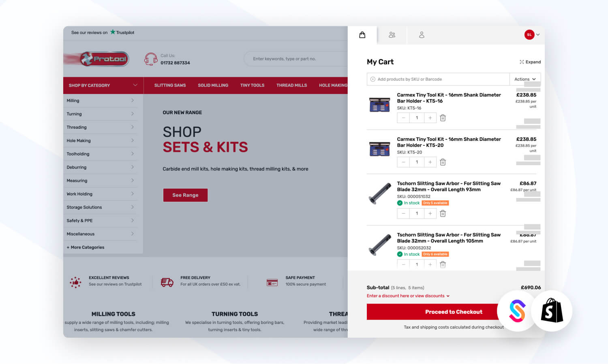
Task: Increase quantity for 105mm saw arbor
Action: (430, 264)
